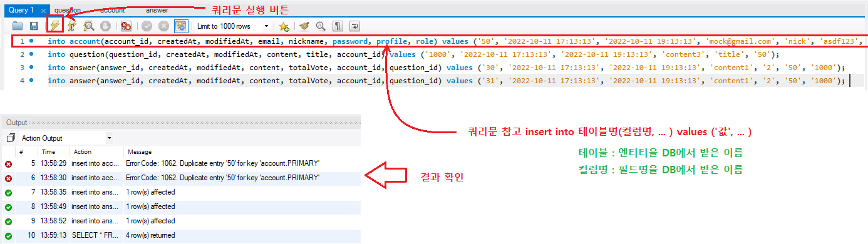The width and height of the screenshot is (868, 244).
Task: Execute the query with the lightning bolt button
Action: pos(55,26)
